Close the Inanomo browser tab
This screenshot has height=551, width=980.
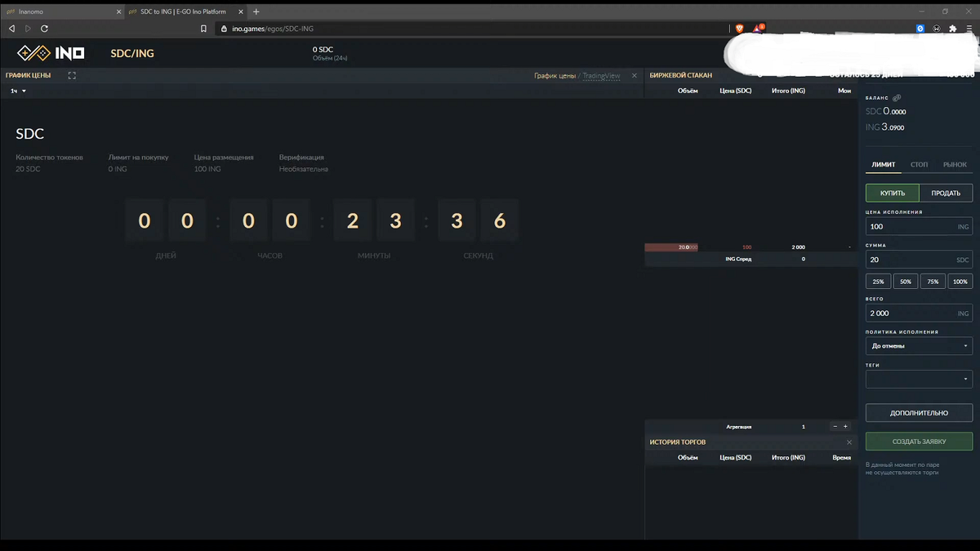tap(119, 12)
